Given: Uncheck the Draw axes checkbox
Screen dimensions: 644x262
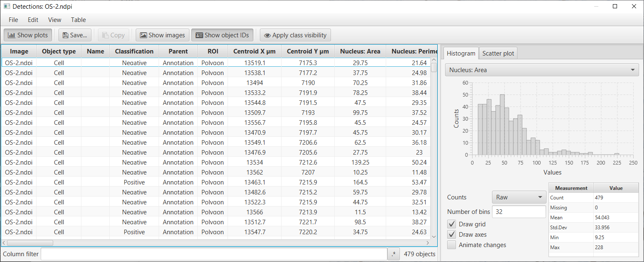Looking at the screenshot, I should [x=451, y=235].
